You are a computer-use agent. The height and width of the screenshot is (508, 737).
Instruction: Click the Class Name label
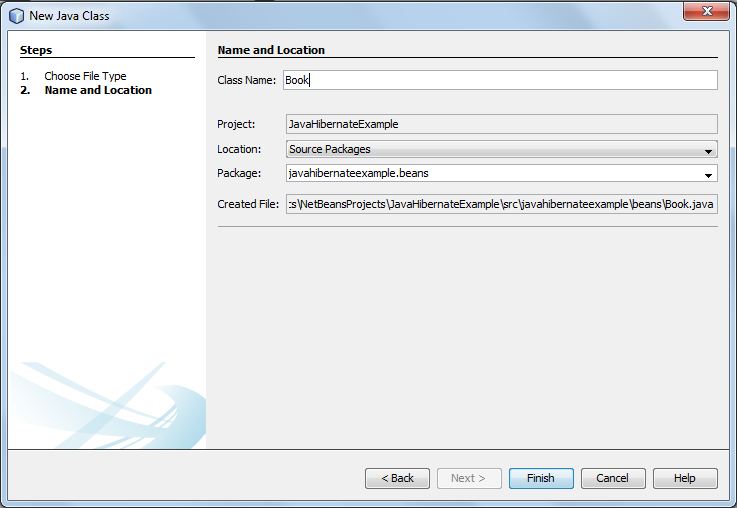[246, 80]
